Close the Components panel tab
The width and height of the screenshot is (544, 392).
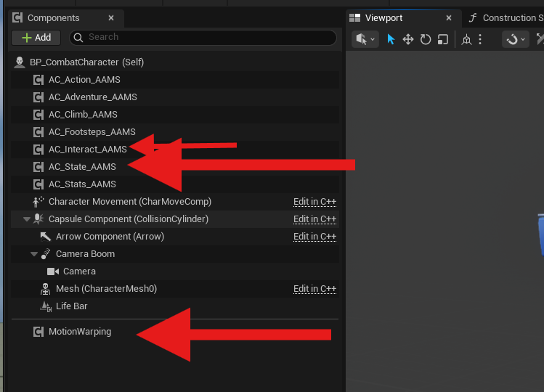[110, 18]
